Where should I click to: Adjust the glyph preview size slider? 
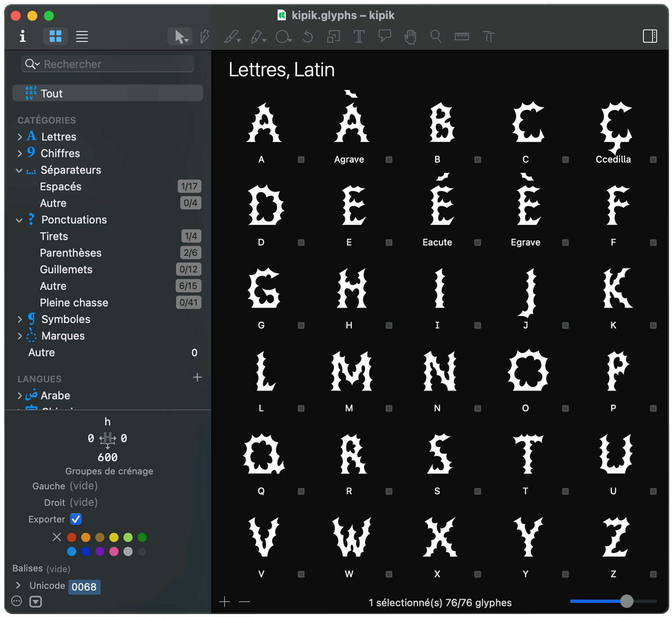(627, 601)
